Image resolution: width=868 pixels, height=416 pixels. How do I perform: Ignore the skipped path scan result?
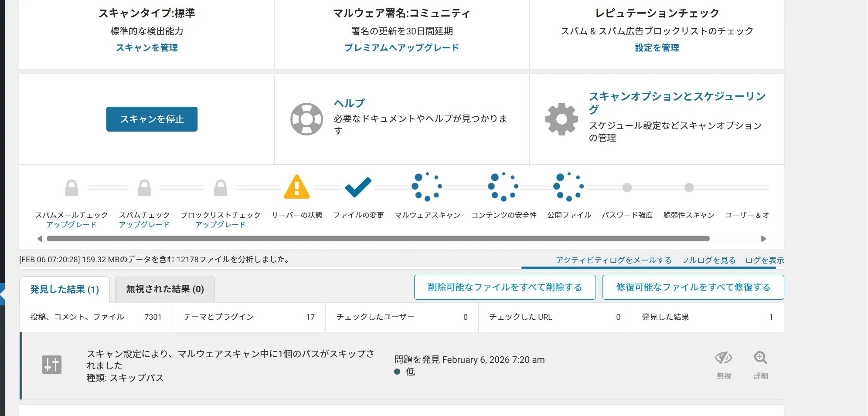724,364
